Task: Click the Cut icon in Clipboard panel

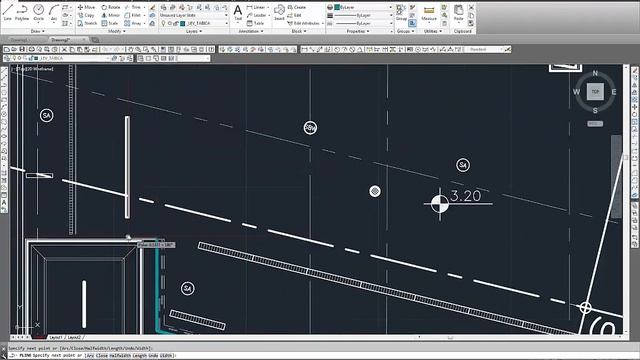Action: point(471,7)
